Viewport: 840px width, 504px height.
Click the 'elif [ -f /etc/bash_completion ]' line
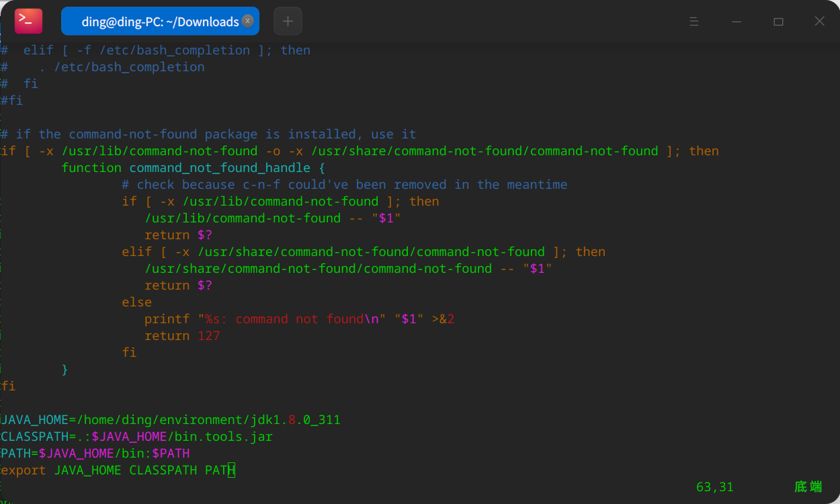(x=155, y=50)
